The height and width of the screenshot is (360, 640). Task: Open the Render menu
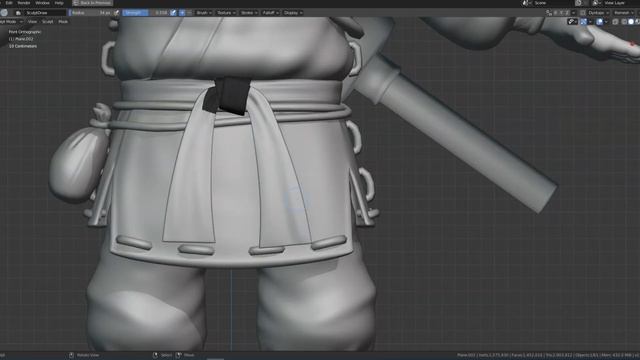pyautogui.click(x=24, y=3)
